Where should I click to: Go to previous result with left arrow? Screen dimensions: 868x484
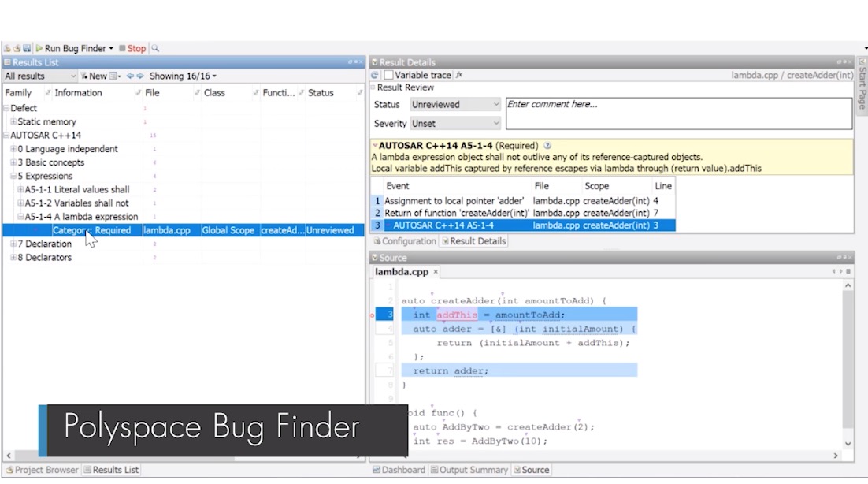click(129, 76)
